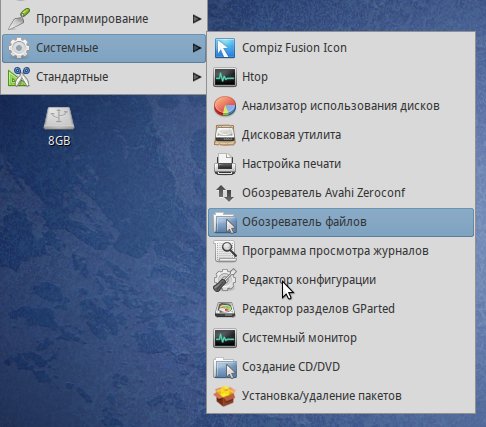The image size is (486, 427).
Task: Click the log viewer magnifier icon
Action: pyautogui.click(x=225, y=251)
